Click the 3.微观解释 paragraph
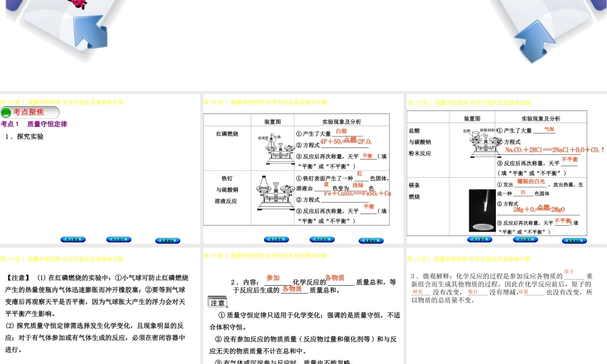607x364 pixels. [x=502, y=288]
